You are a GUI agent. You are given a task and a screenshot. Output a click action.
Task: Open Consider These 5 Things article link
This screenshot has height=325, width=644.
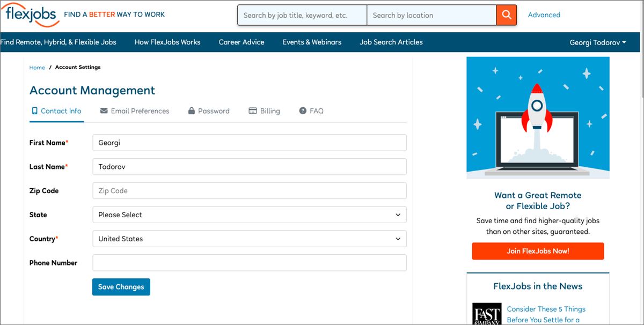pos(546,314)
